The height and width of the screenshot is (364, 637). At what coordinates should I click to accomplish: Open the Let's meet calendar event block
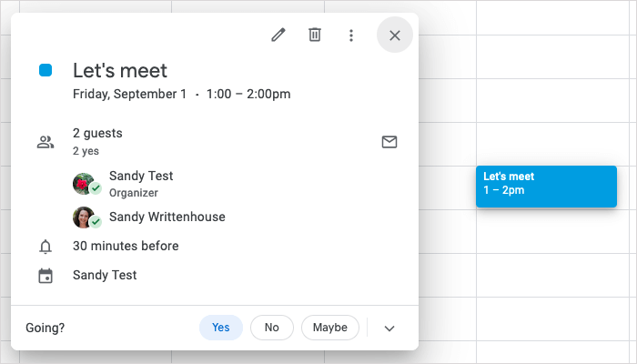click(x=546, y=186)
